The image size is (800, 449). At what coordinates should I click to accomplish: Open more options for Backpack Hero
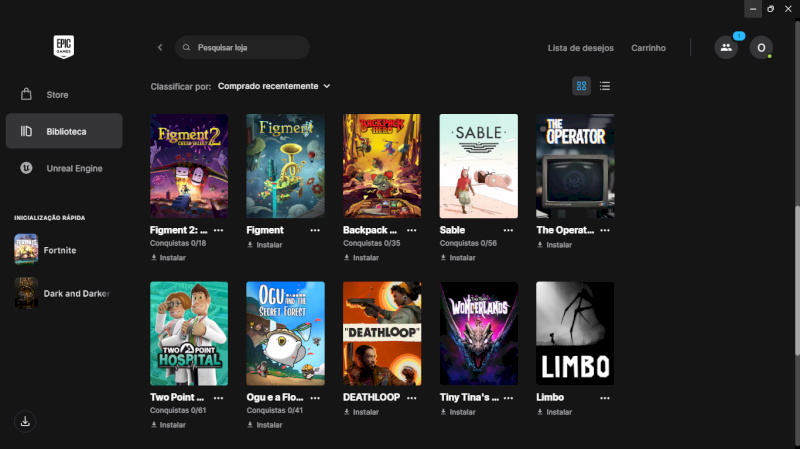click(x=412, y=230)
